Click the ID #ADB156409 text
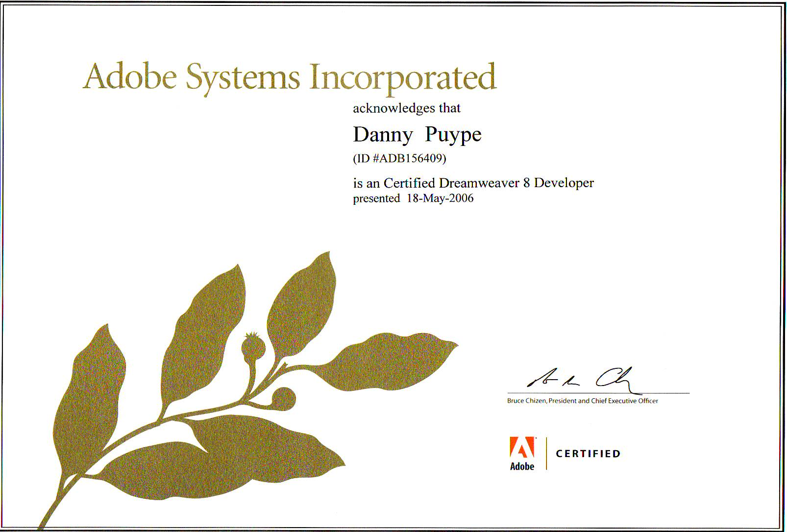Viewport: 787px width, 532px height. [399, 159]
